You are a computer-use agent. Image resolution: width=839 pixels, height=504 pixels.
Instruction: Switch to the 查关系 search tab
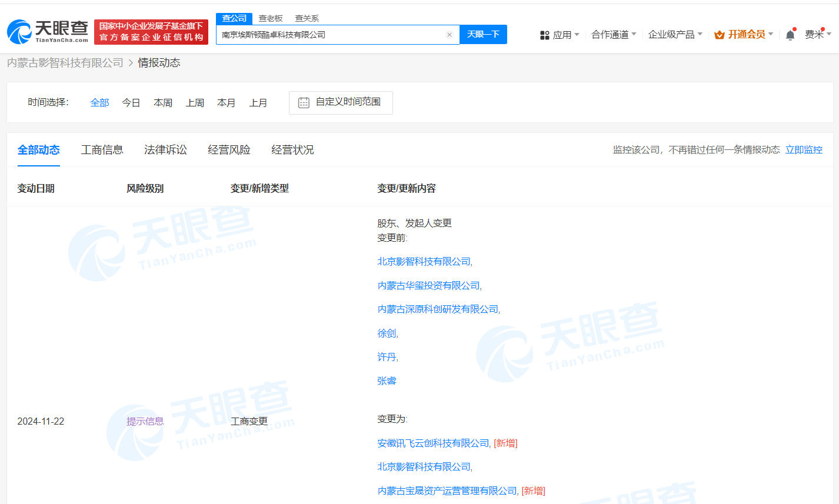coord(307,18)
